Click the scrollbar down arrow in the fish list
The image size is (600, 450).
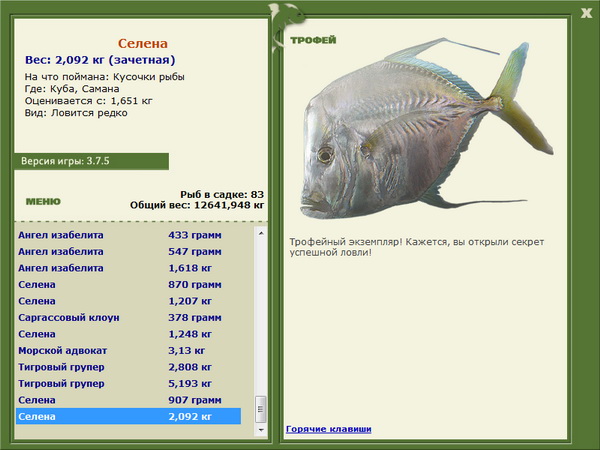(x=261, y=430)
